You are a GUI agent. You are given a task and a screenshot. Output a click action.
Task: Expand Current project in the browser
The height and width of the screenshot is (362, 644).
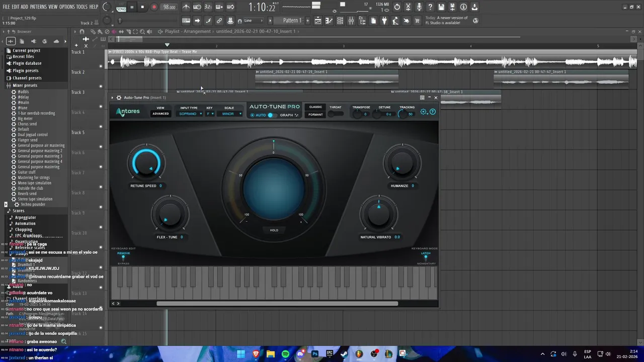click(26, 51)
